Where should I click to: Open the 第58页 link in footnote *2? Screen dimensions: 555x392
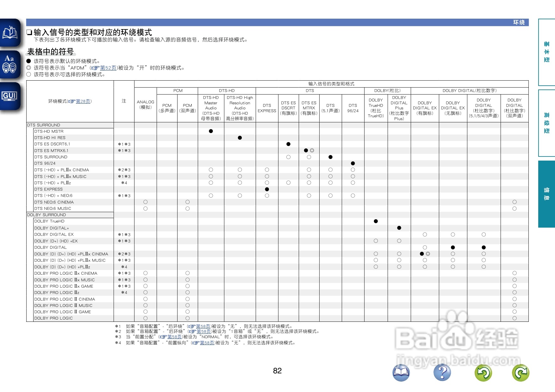coord(204,331)
